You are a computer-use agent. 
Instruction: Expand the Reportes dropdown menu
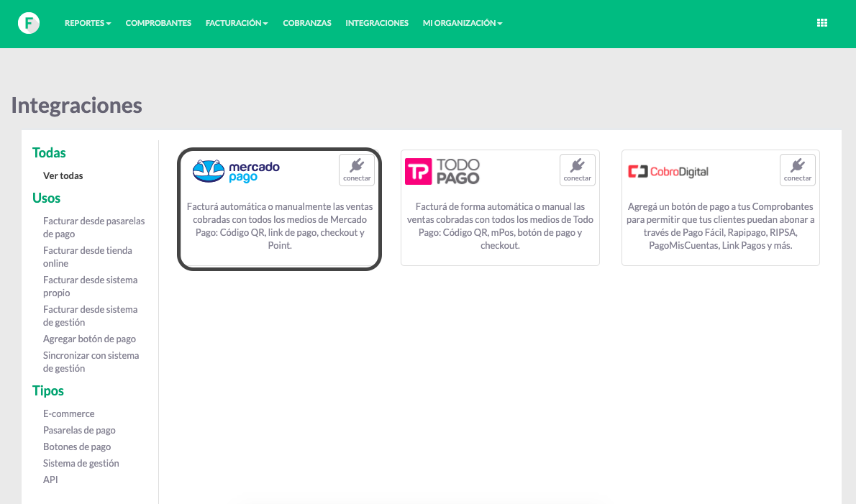pyautogui.click(x=88, y=23)
